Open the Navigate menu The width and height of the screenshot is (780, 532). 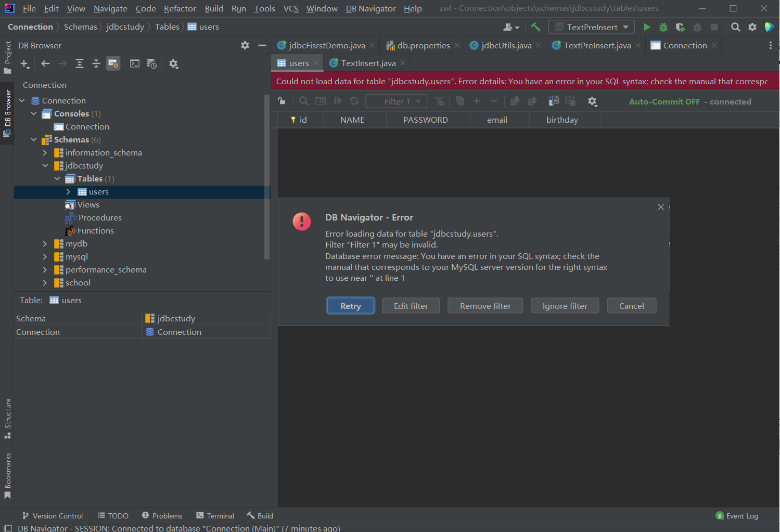[110, 9]
